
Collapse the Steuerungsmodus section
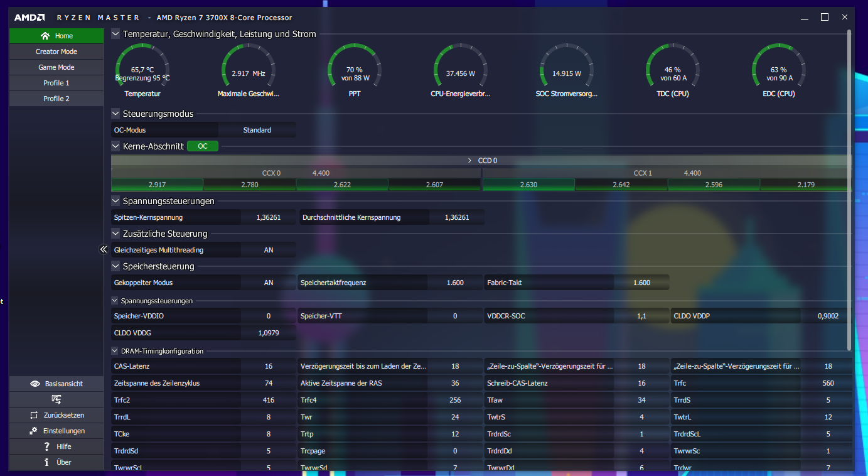(x=115, y=114)
